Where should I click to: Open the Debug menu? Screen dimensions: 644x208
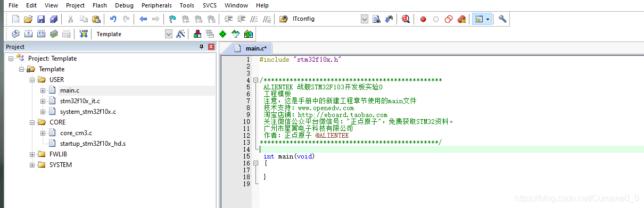125,5
